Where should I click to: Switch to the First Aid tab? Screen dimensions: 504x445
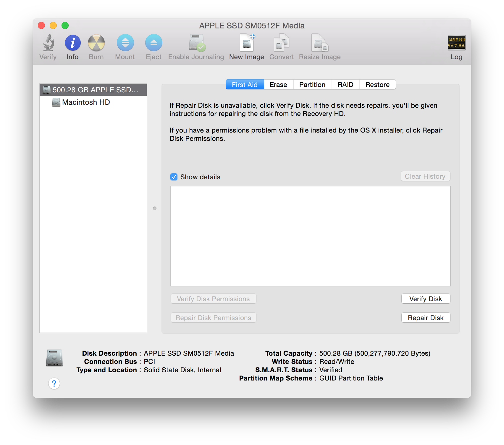245,85
